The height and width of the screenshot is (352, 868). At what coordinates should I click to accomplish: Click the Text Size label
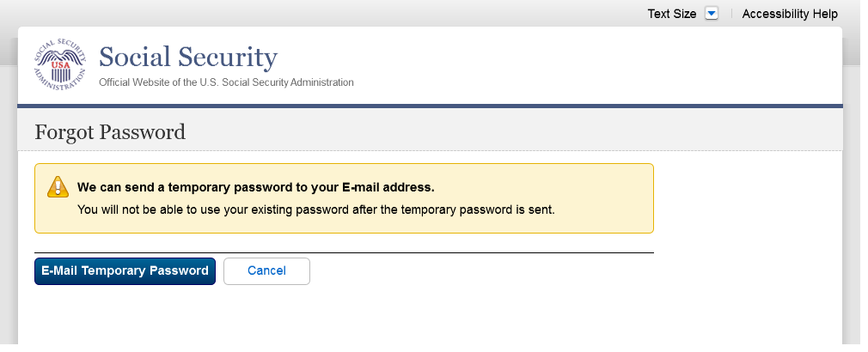[671, 14]
